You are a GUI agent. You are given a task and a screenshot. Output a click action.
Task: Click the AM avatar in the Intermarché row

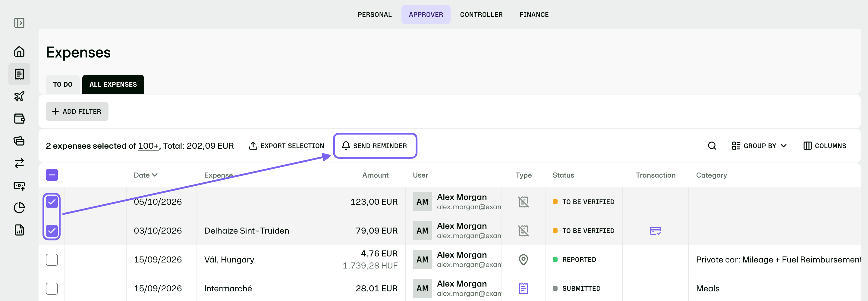[422, 289]
